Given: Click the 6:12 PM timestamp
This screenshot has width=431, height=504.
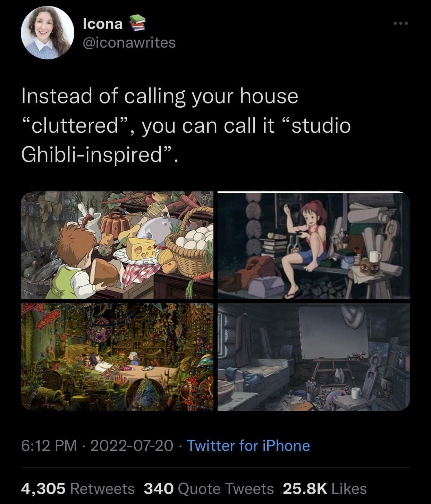Looking at the screenshot, I should tap(49, 445).
